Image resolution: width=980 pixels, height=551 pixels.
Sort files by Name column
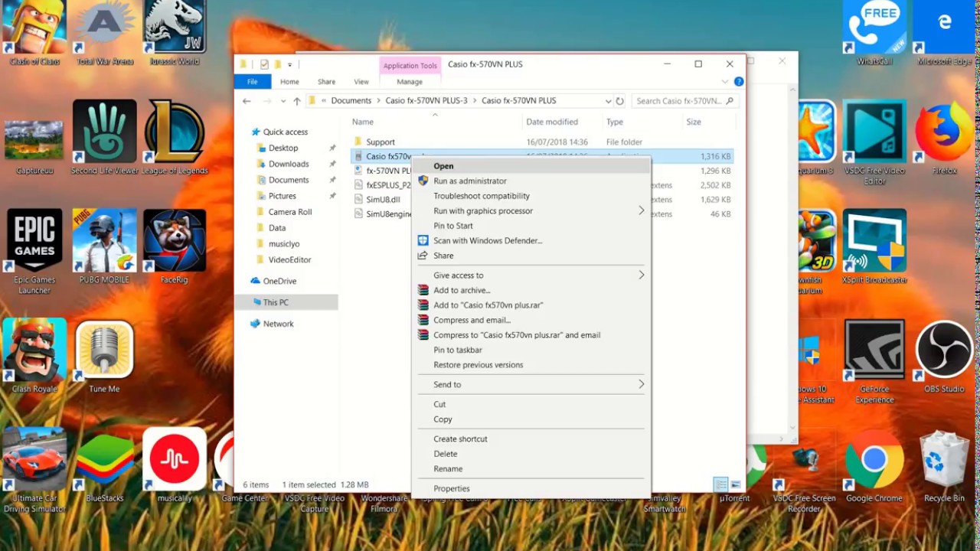(x=435, y=122)
